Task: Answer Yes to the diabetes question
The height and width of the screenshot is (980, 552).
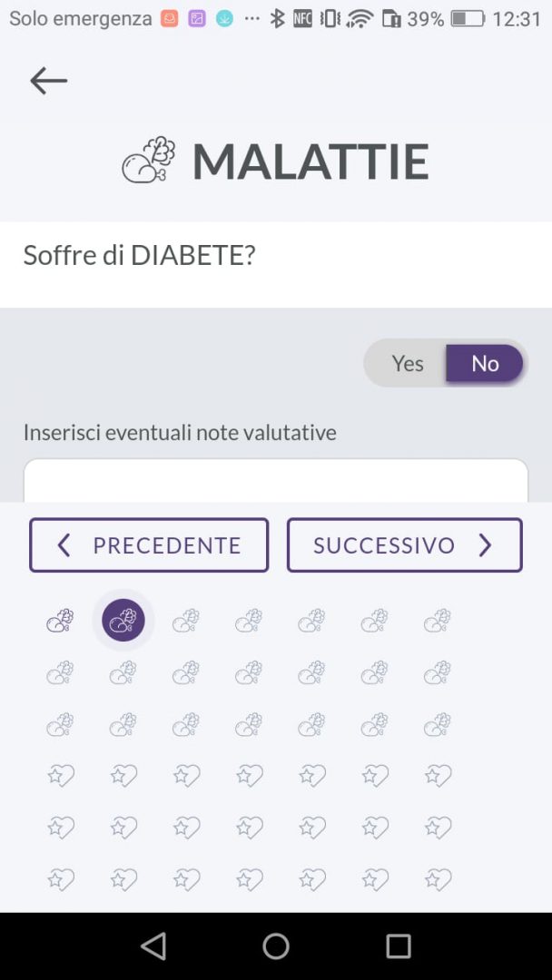Action: 408,364
